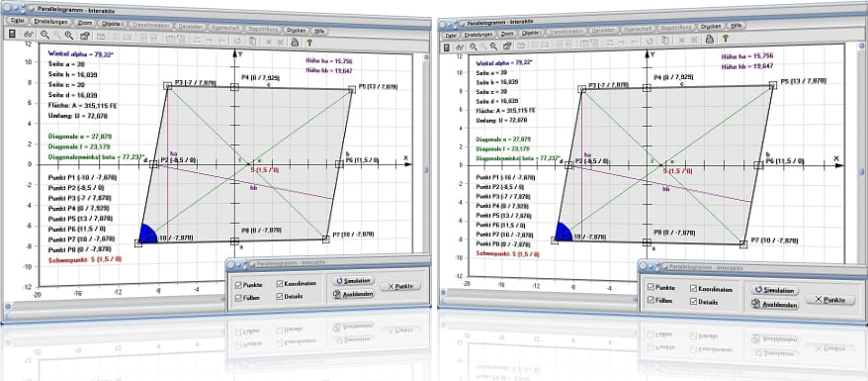Open Objekte menu in right window
This screenshot has height=381, width=868.
coord(532,34)
